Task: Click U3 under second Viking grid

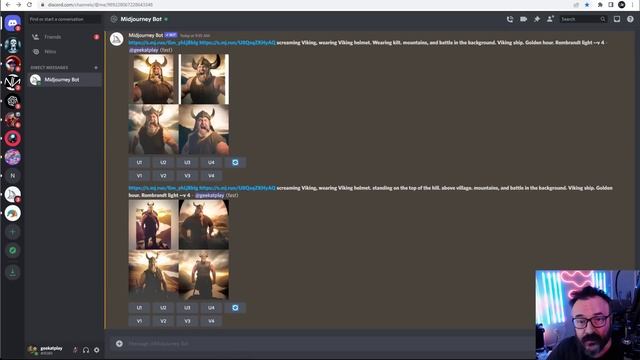Action: tap(187, 308)
